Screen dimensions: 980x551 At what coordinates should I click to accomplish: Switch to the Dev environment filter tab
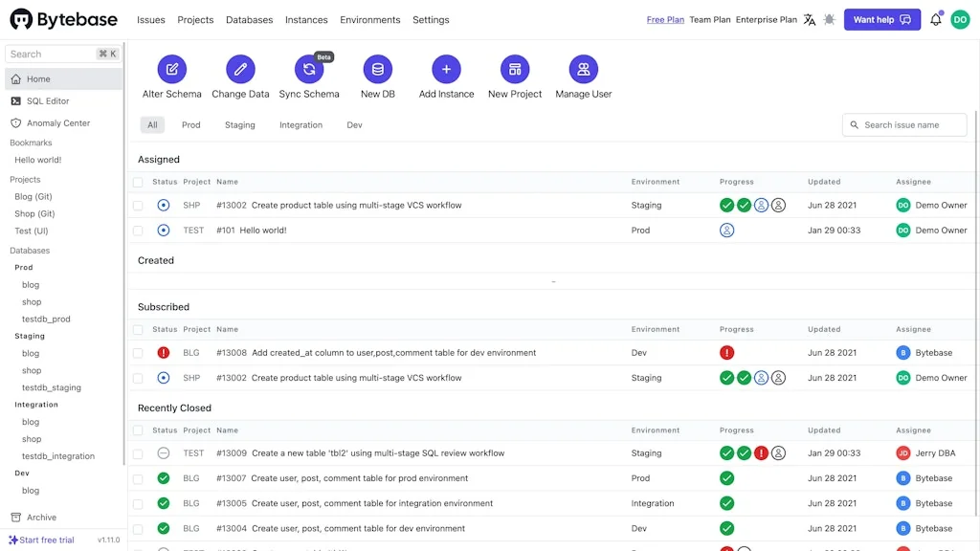(x=354, y=124)
